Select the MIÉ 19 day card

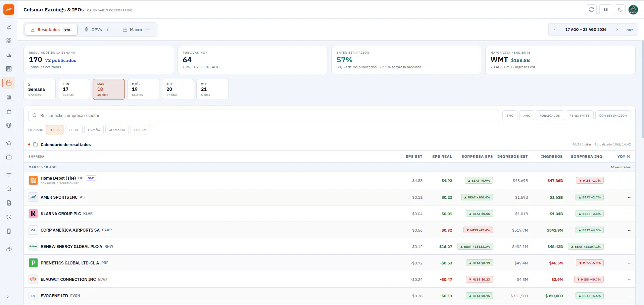(143, 89)
